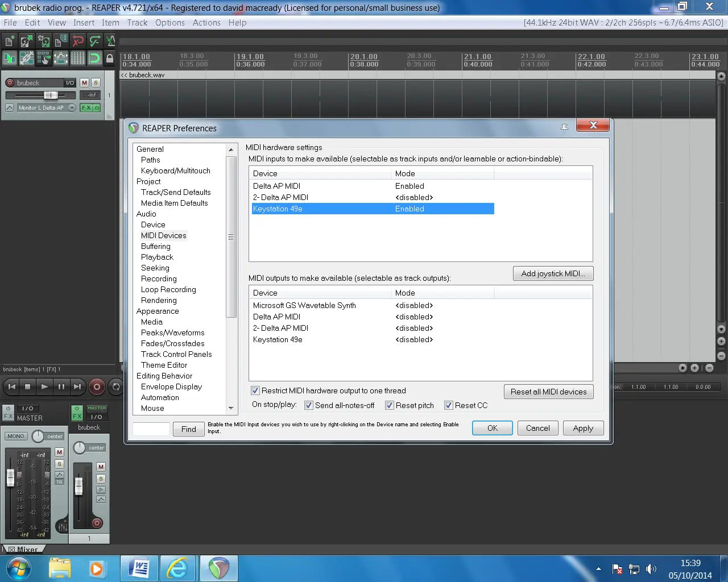Click brubeck pan knob in mixer
This screenshot has width=728, height=582.
(x=80, y=448)
